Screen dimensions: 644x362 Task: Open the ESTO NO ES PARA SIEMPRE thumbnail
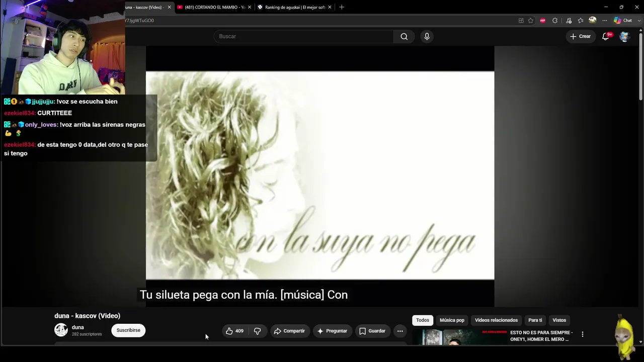(x=459, y=337)
